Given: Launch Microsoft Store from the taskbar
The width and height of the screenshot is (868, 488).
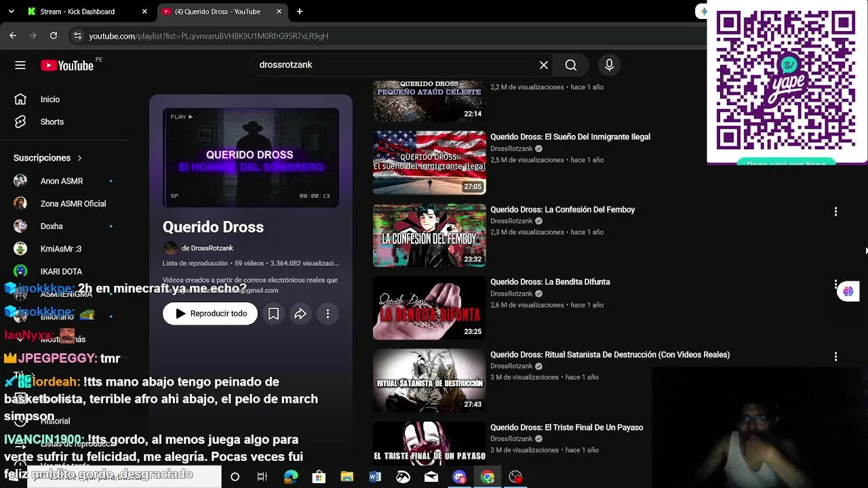Looking at the screenshot, I should click(319, 477).
